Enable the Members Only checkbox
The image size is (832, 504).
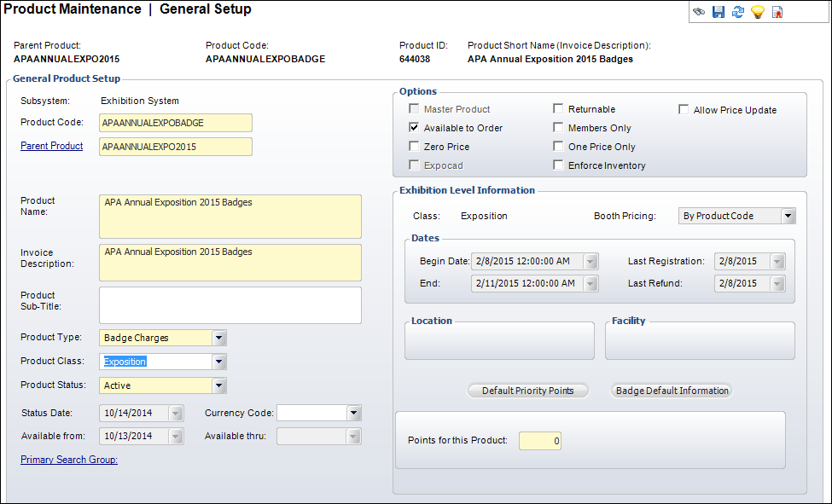(558, 127)
